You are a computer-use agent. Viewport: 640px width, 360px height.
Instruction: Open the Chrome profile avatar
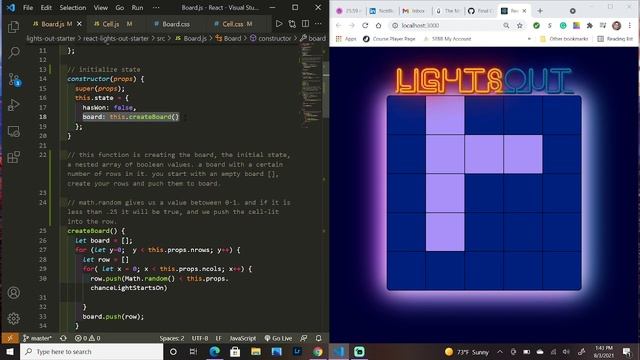point(616,25)
